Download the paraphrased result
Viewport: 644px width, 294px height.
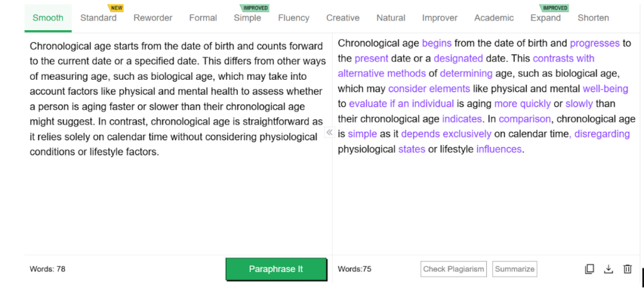point(608,269)
